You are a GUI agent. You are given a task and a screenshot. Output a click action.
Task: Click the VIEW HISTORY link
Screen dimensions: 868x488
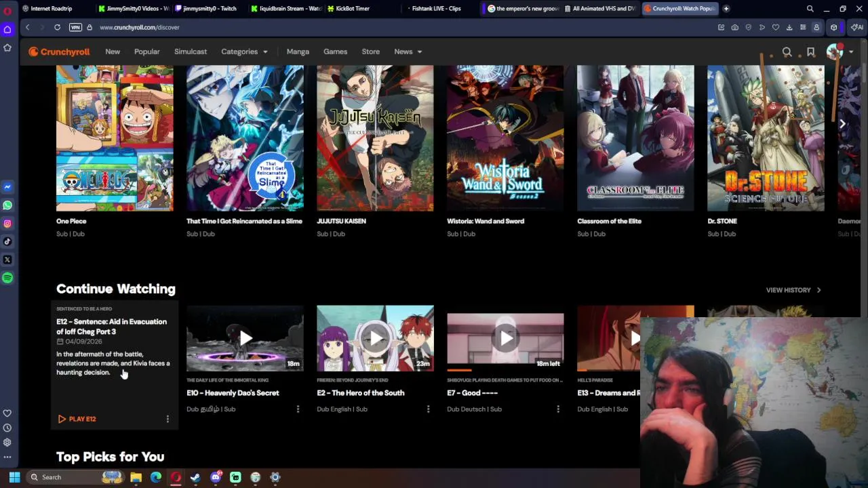pyautogui.click(x=793, y=290)
